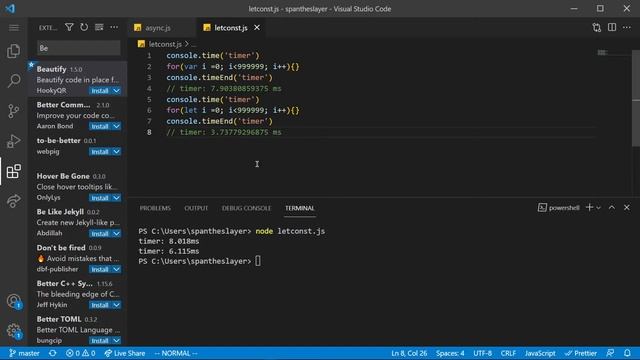This screenshot has width=640, height=360.
Task: Change indentation Spaces: 4
Action: (x=450, y=353)
